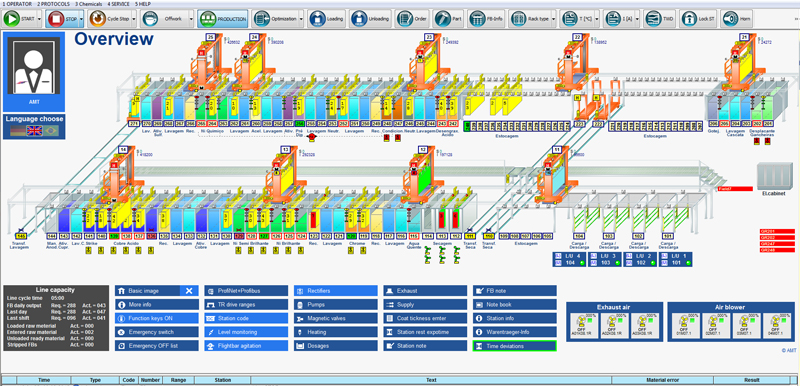Viewport: 800px width, 386px height.
Task: Open the 4 SERVICE menu
Action: [119, 4]
